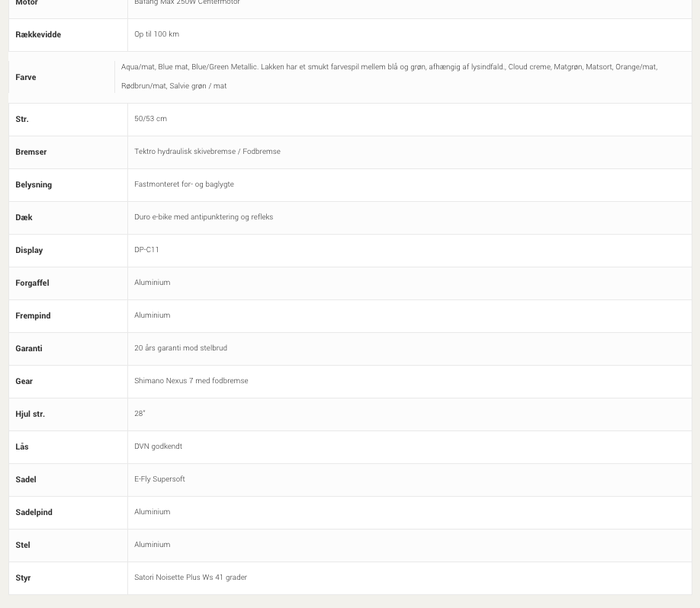
Task: Click 'Fastmonteret for- og baglygte' value
Action: click(184, 184)
